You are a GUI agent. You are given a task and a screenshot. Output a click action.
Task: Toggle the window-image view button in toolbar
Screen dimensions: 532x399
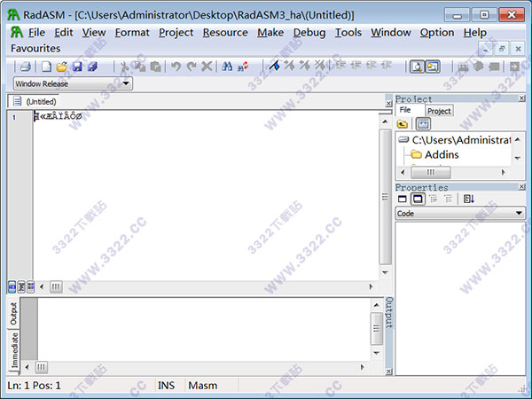(x=433, y=66)
